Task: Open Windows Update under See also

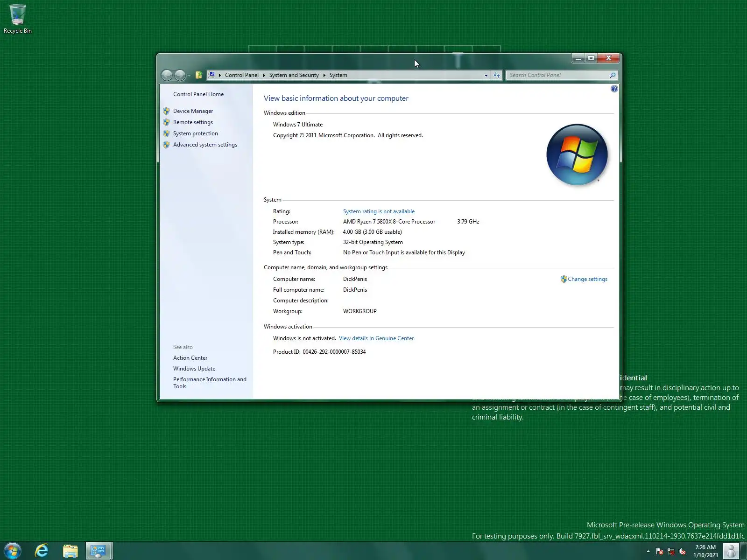Action: [194, 369]
